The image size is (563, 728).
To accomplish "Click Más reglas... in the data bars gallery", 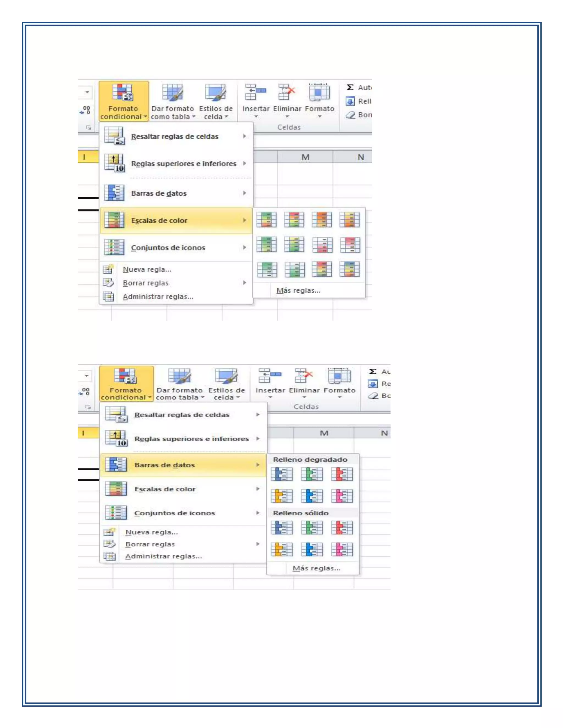I will 316,568.
